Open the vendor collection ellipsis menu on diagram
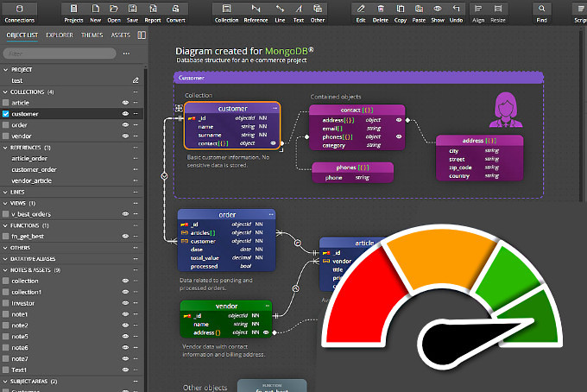 click(268, 306)
